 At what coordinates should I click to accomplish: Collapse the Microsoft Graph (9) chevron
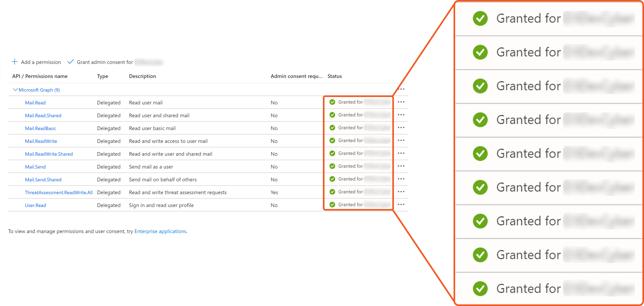point(15,90)
